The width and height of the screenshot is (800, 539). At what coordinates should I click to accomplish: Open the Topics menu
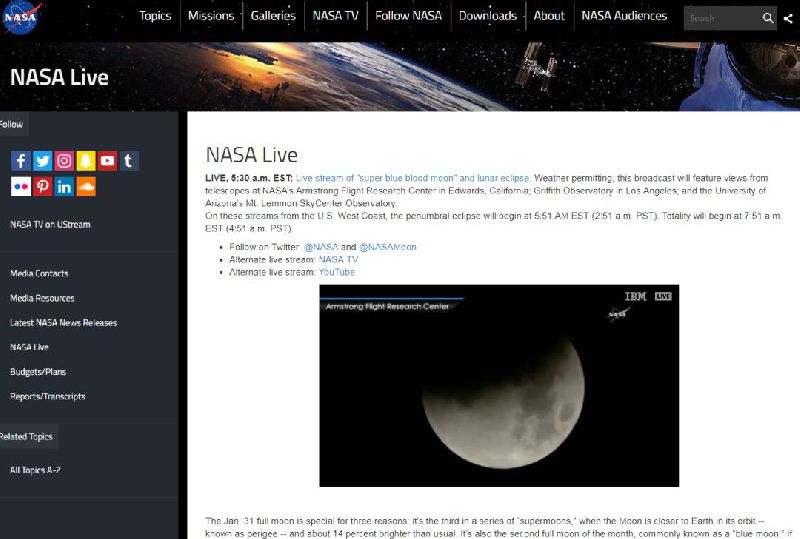coord(155,16)
